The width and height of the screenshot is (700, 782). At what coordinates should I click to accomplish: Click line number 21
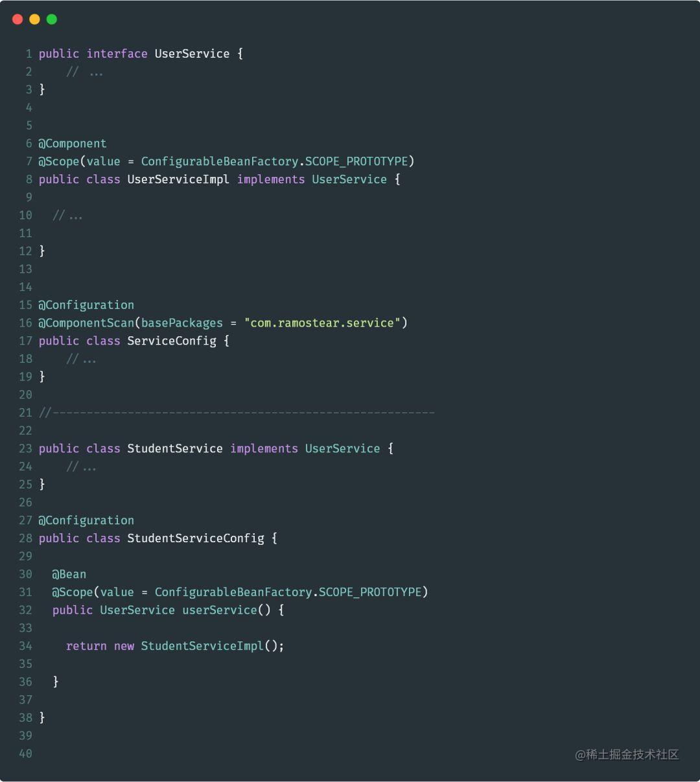[x=25, y=413]
